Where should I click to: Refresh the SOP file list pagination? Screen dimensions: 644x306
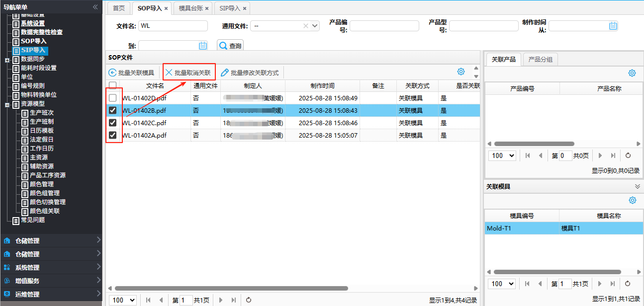click(x=249, y=300)
